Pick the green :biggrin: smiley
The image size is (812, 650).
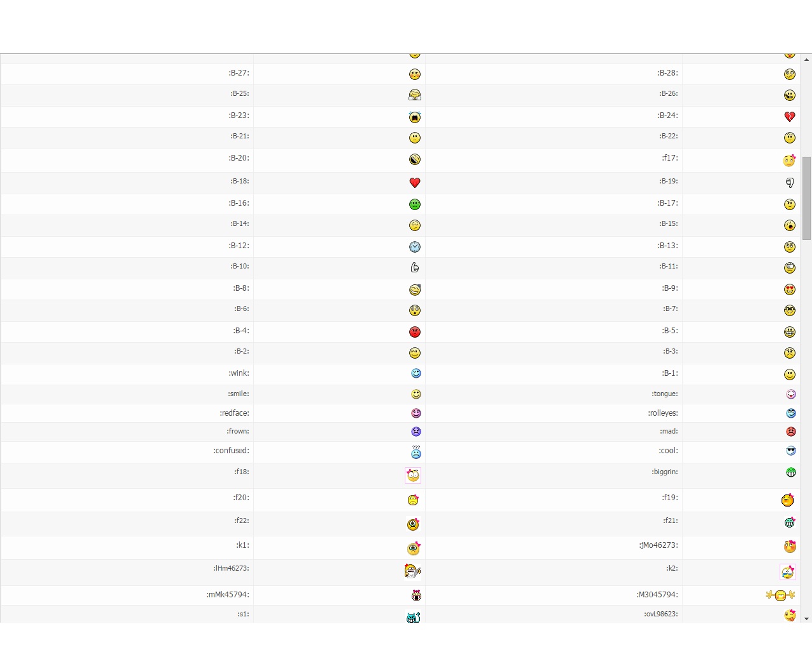click(790, 472)
